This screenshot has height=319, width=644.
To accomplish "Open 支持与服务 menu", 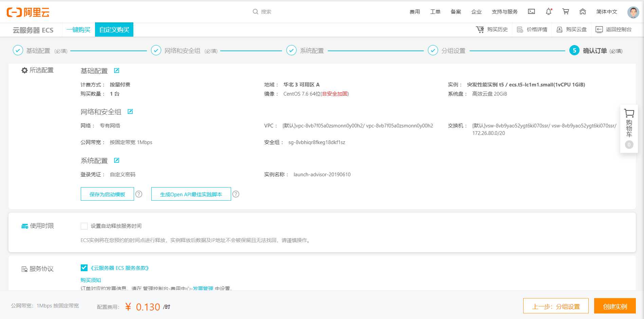I will coord(505,12).
